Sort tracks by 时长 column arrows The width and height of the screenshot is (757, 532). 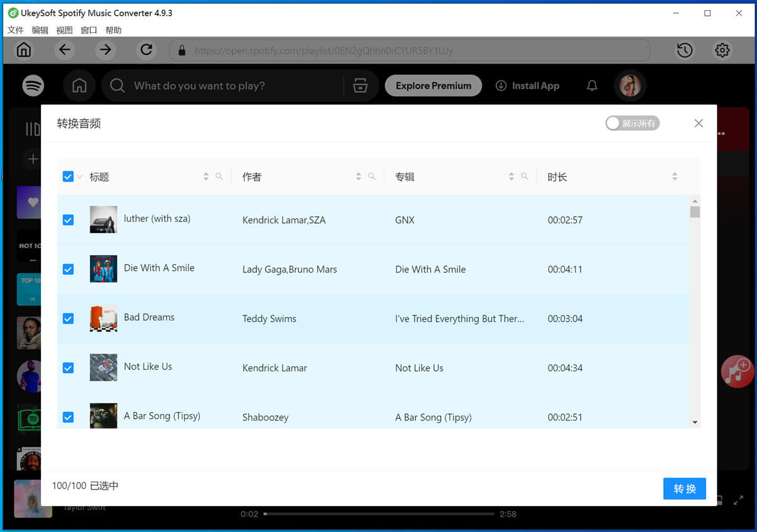tap(674, 176)
